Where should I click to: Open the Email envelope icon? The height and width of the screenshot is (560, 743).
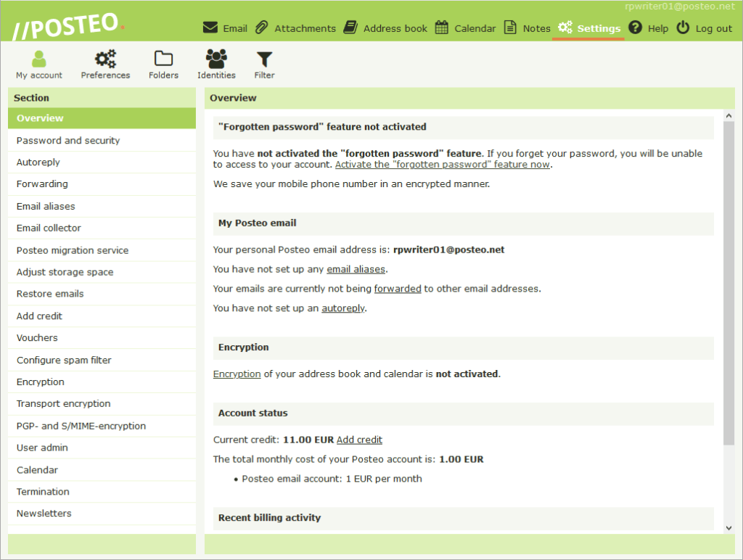(210, 28)
